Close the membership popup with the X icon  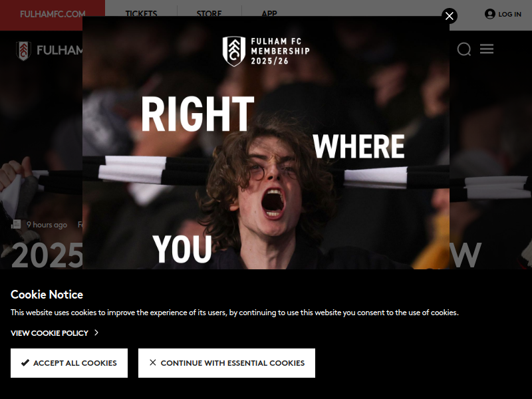(x=450, y=16)
